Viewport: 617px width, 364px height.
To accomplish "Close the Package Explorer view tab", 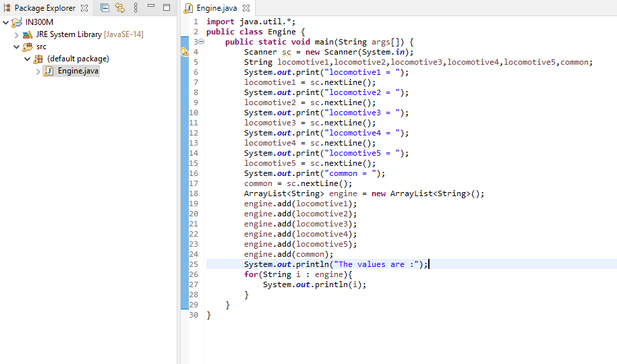I will point(84,8).
